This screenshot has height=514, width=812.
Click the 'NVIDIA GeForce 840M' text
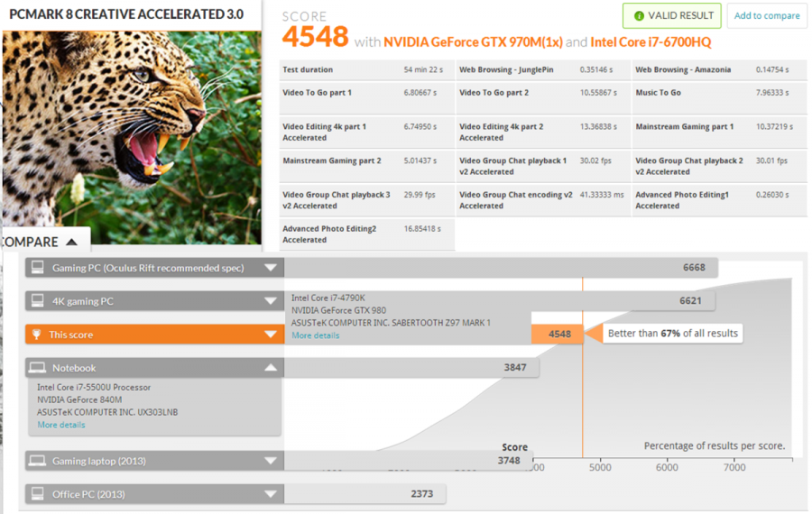pyautogui.click(x=79, y=399)
